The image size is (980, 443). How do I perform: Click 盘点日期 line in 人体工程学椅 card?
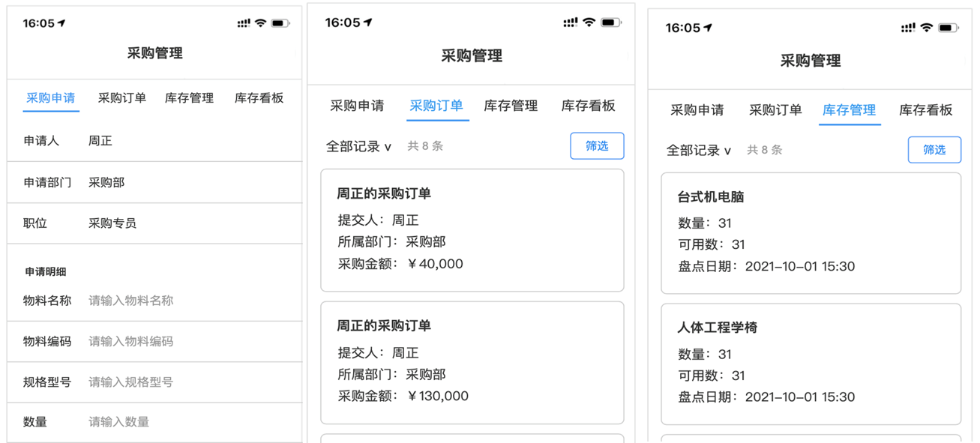click(766, 397)
